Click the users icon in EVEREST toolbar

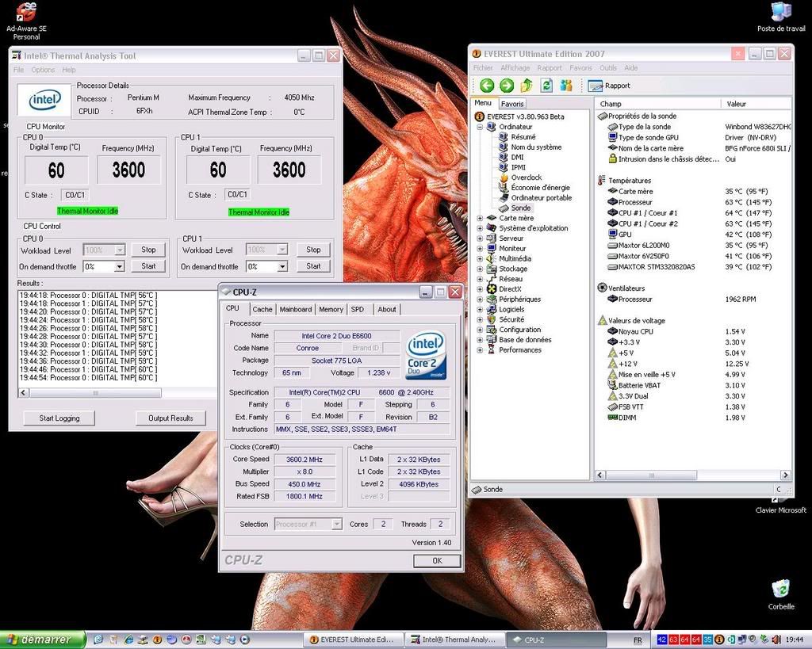click(x=566, y=86)
